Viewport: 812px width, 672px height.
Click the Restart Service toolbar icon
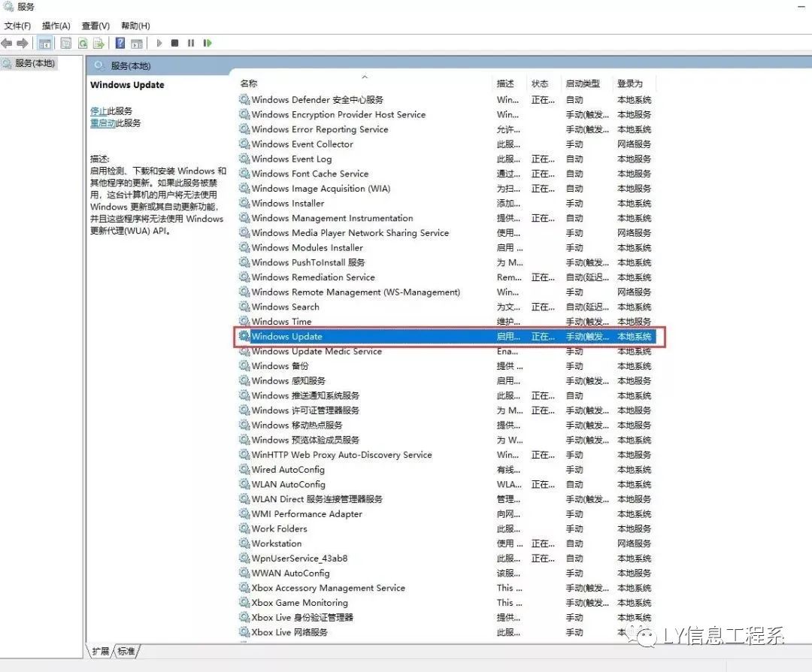coord(208,43)
